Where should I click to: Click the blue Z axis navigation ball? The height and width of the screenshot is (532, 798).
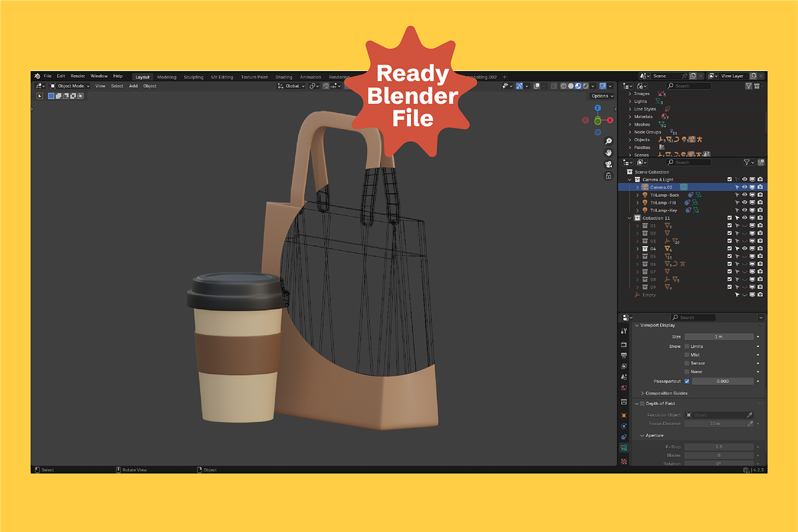click(x=598, y=108)
